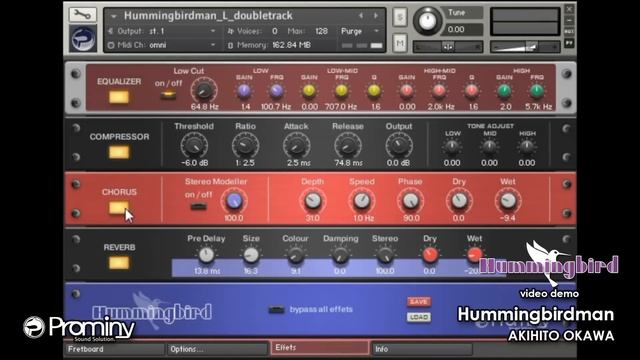
Task: Toggle the COMPRESSOR power button
Action: [119, 152]
